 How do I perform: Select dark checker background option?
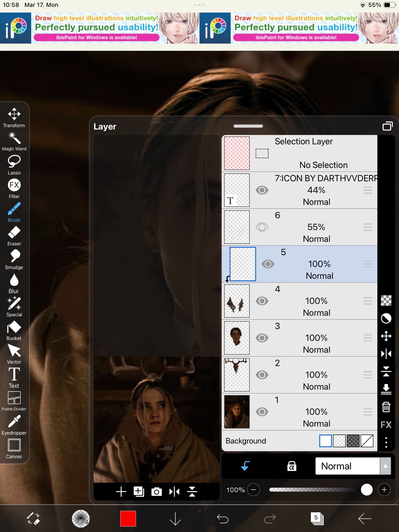pos(353,441)
